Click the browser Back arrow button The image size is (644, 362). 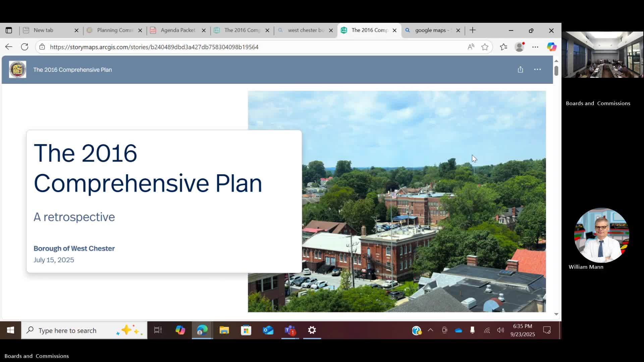9,47
